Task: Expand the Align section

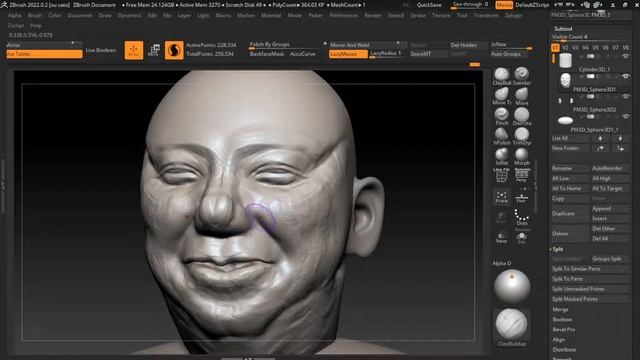Action: point(558,340)
